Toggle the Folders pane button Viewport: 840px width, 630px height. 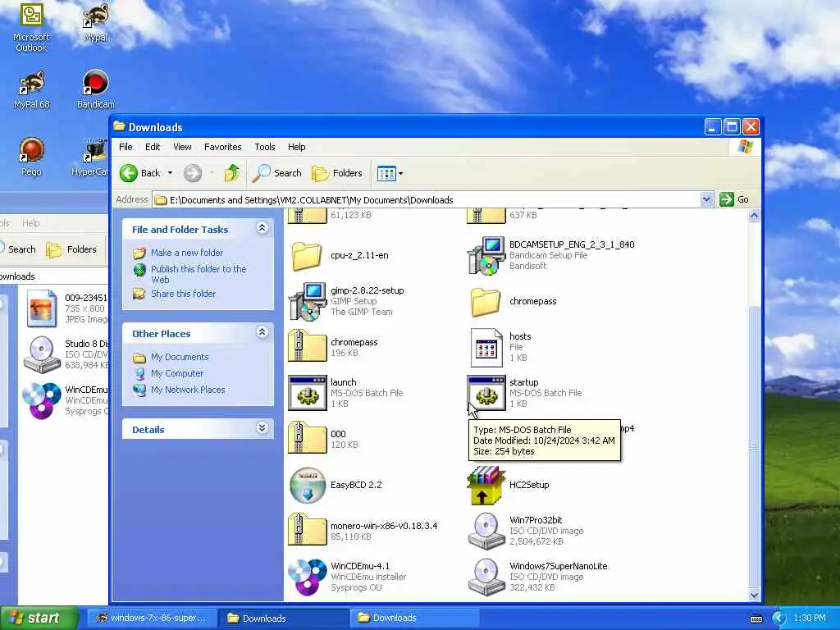point(337,173)
